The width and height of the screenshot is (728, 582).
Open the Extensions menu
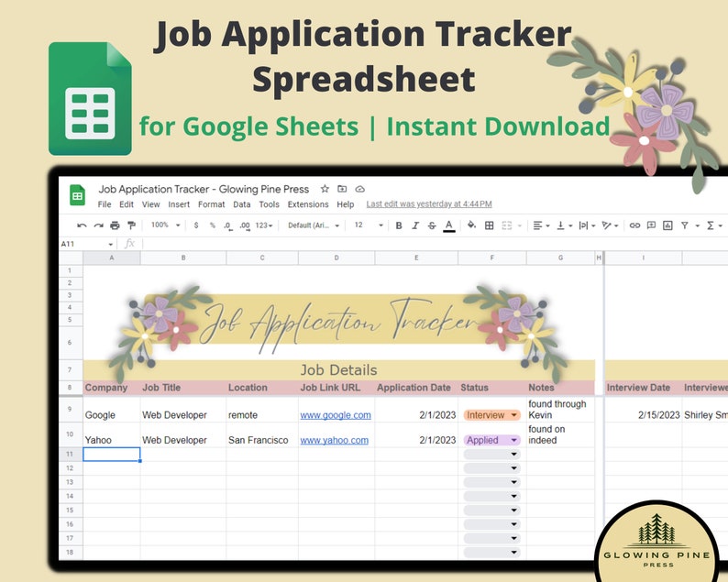[308, 204]
